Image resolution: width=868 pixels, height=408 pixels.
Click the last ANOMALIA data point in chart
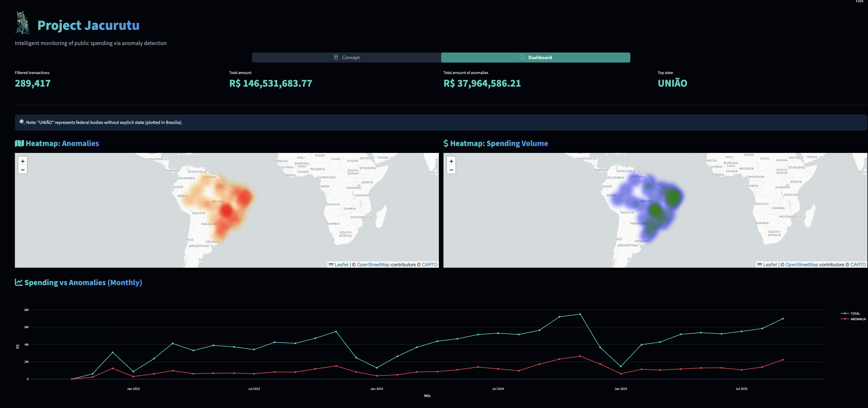(782, 360)
